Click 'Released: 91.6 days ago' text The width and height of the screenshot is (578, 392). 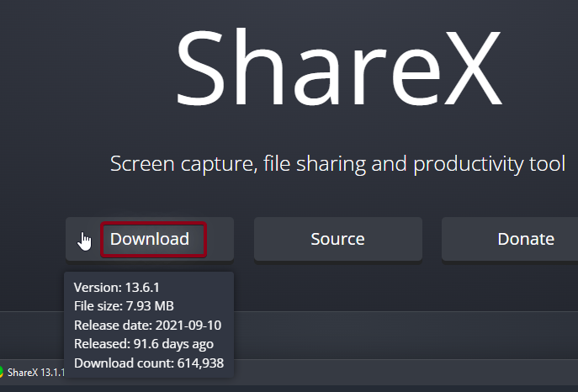(144, 344)
